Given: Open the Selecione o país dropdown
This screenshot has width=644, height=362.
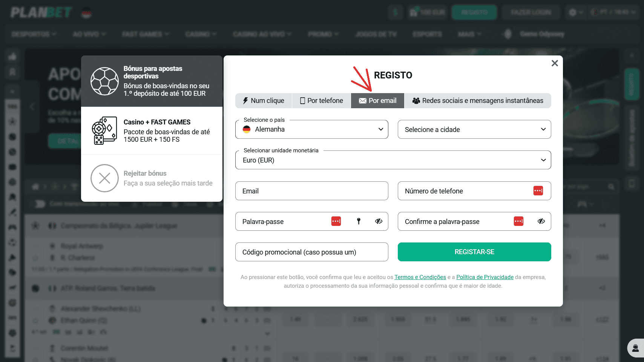Looking at the screenshot, I should pyautogui.click(x=311, y=129).
